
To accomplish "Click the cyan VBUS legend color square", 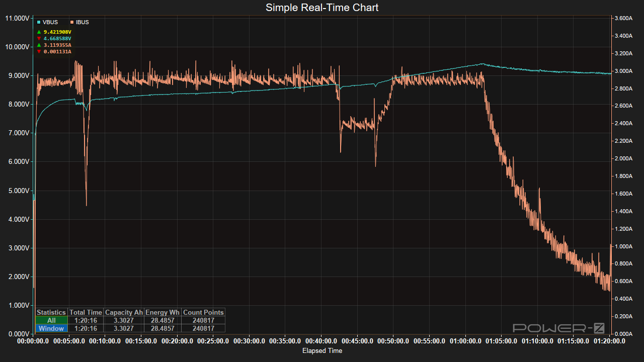I will 38,22.
